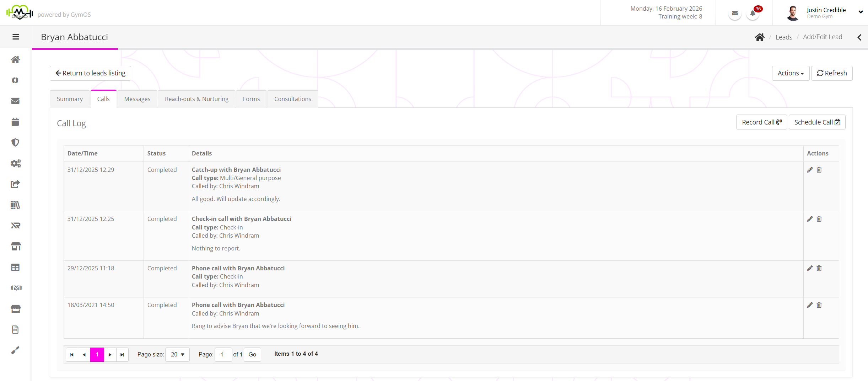Click the notification bell icon
Screen dimensions: 868x381
pyautogui.click(x=753, y=14)
